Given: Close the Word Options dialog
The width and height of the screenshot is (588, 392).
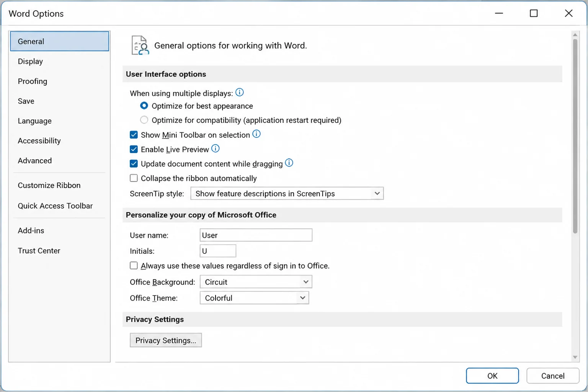Looking at the screenshot, I should [569, 13].
